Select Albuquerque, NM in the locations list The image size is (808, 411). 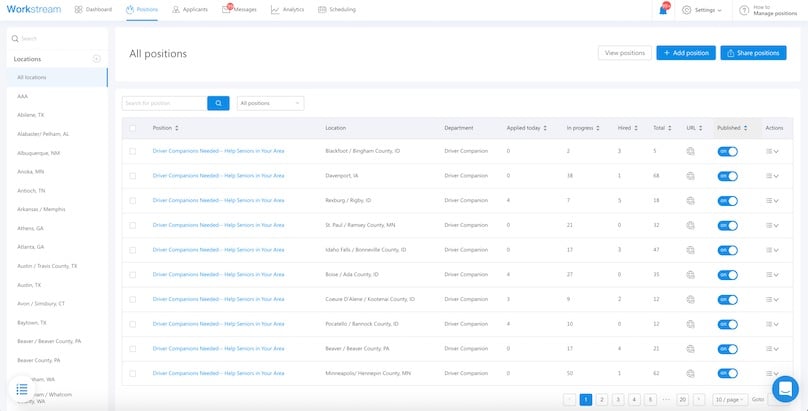(39, 153)
